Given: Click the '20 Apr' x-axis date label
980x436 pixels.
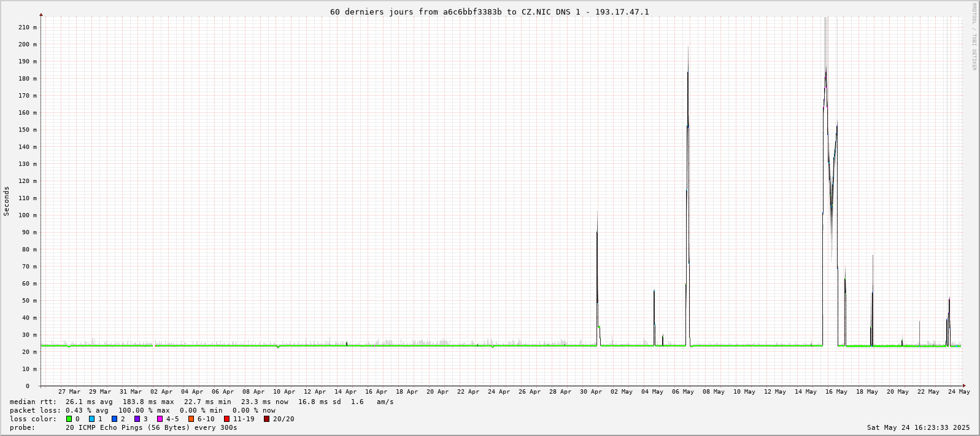Looking at the screenshot, I should [x=438, y=391].
